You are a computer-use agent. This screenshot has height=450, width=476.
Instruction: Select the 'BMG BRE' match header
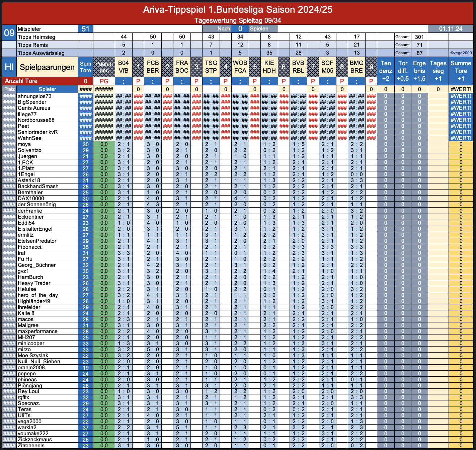click(x=356, y=67)
